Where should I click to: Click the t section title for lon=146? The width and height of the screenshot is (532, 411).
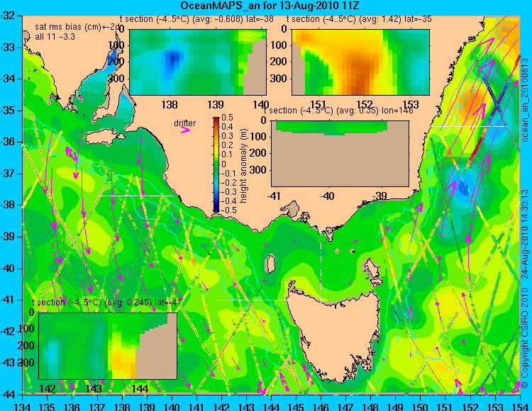click(x=338, y=111)
